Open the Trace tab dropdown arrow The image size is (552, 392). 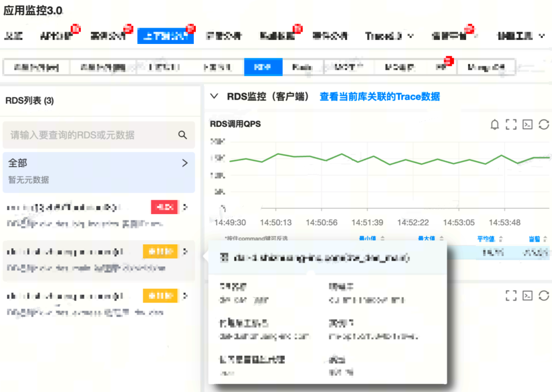(410, 36)
